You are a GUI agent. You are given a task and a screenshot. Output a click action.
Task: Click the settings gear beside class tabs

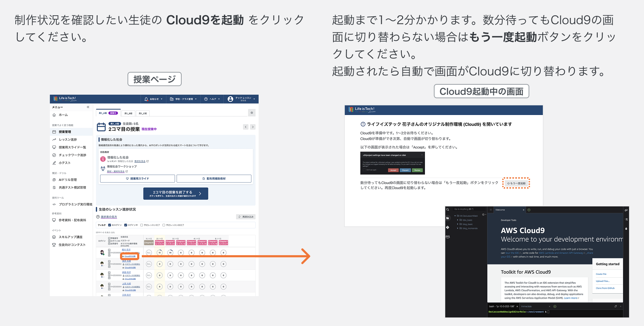tap(252, 113)
